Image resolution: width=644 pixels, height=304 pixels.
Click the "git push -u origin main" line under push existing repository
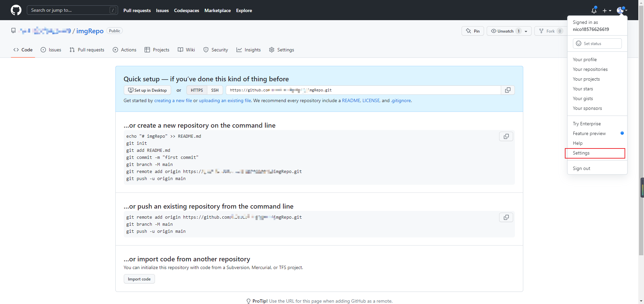(156, 231)
